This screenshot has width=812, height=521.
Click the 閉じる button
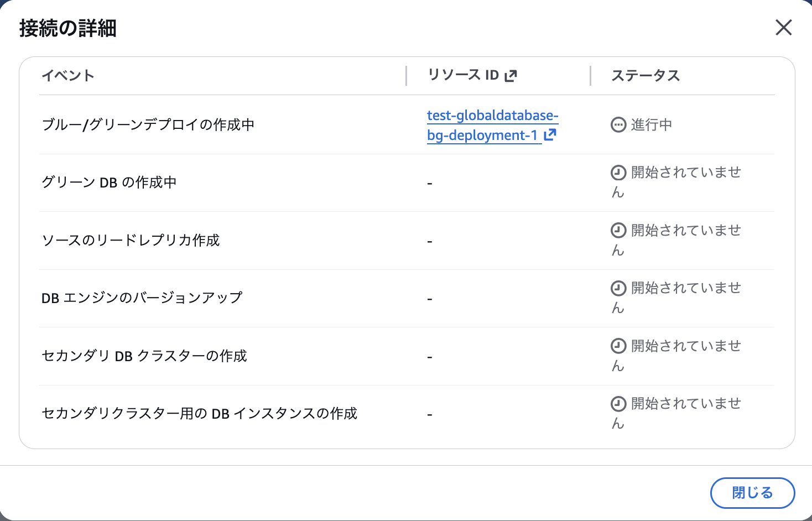point(752,493)
